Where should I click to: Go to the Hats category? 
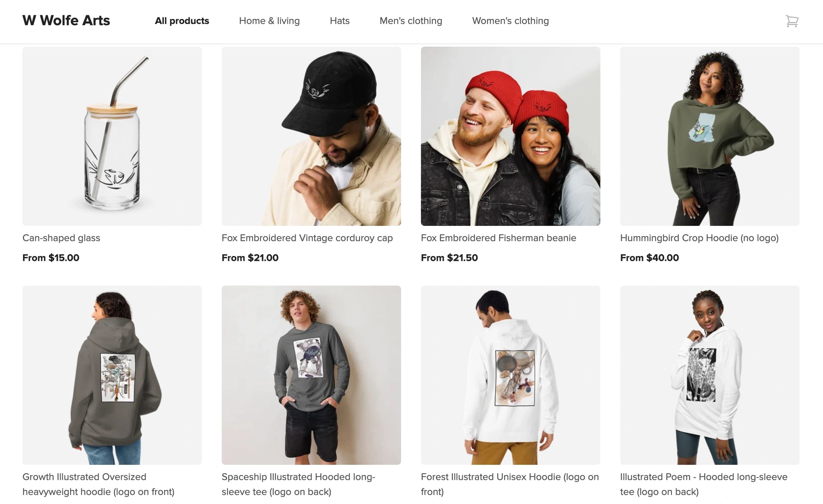click(x=339, y=21)
